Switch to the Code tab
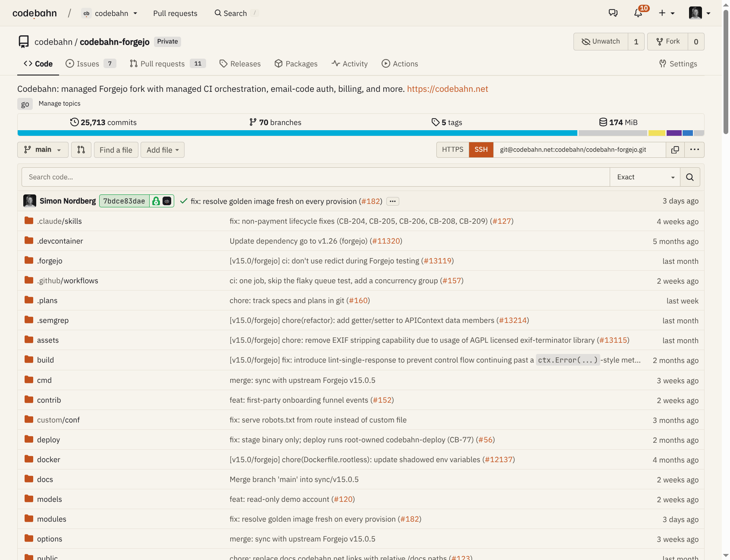 (x=38, y=64)
